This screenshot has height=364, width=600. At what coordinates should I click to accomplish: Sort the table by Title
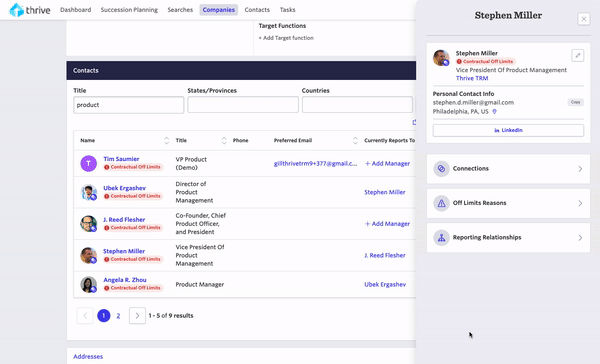224,140
